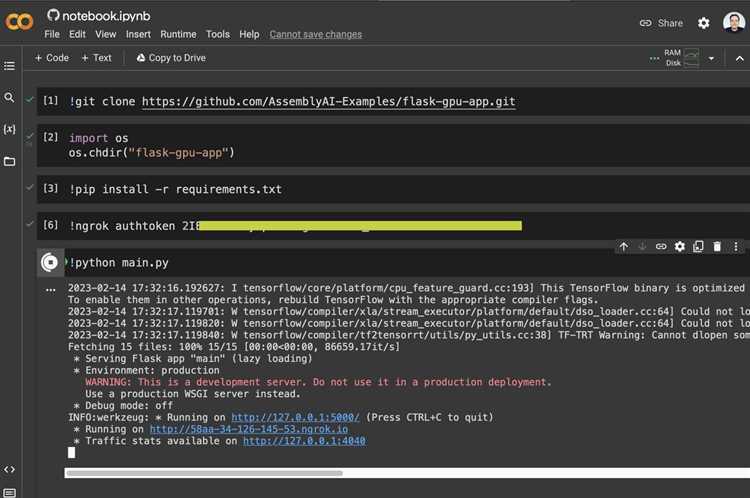The height and width of the screenshot is (498, 750).
Task: Click into the pip install requirements cell
Action: pyautogui.click(x=393, y=189)
